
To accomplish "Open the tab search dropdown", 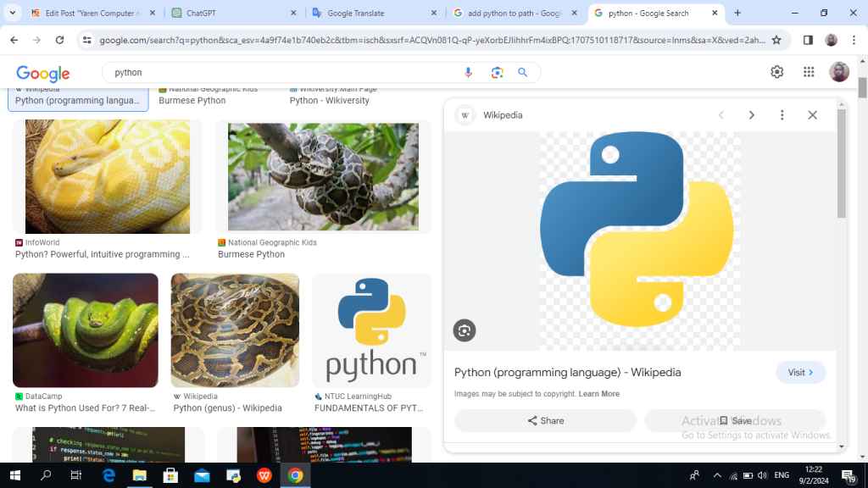I will pos(12,13).
